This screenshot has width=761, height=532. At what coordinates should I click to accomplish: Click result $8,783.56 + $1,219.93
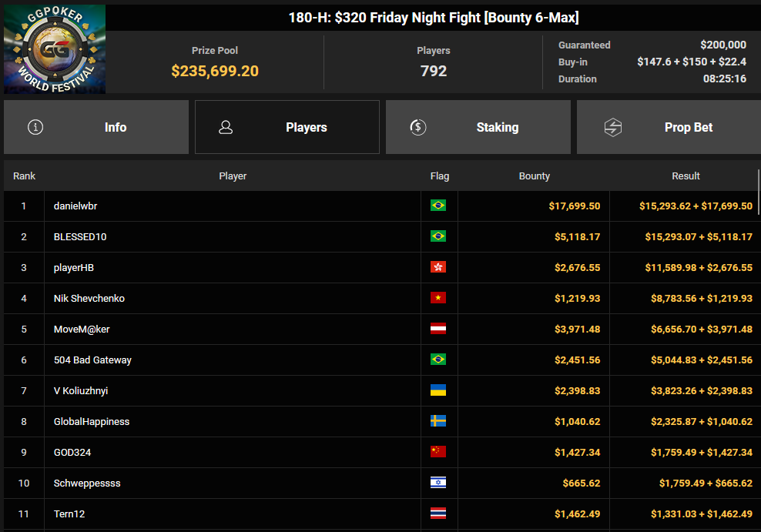coord(701,298)
